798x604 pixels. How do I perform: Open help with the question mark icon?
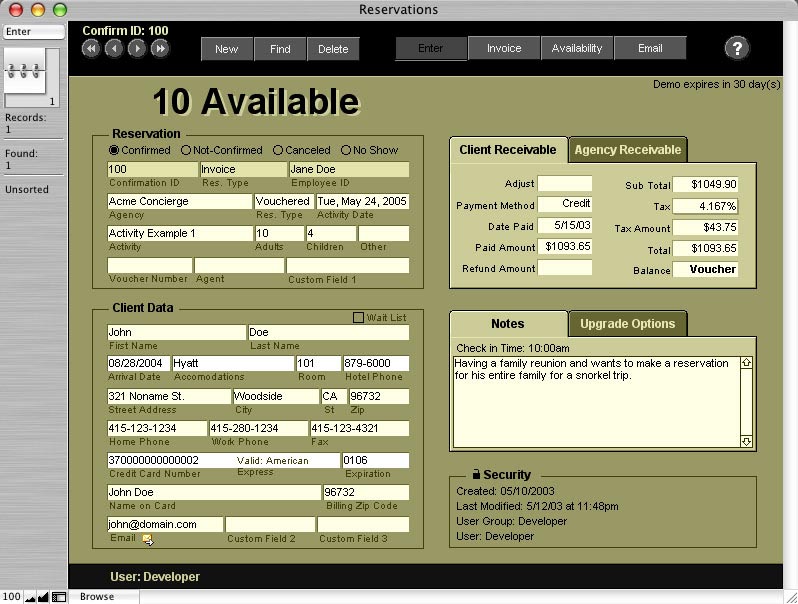[737, 48]
